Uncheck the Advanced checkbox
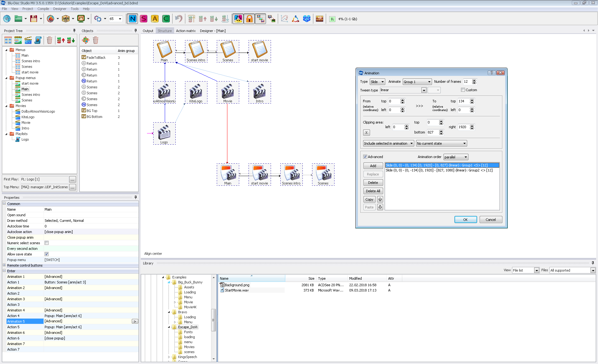Screen dimensions: 598x364 click(365, 157)
